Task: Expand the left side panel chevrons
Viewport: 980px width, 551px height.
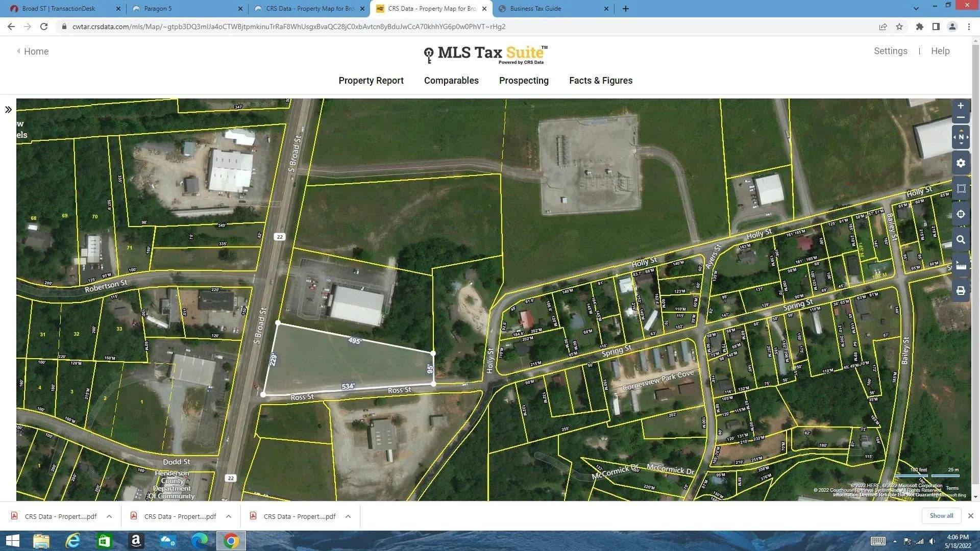Action: point(8,110)
